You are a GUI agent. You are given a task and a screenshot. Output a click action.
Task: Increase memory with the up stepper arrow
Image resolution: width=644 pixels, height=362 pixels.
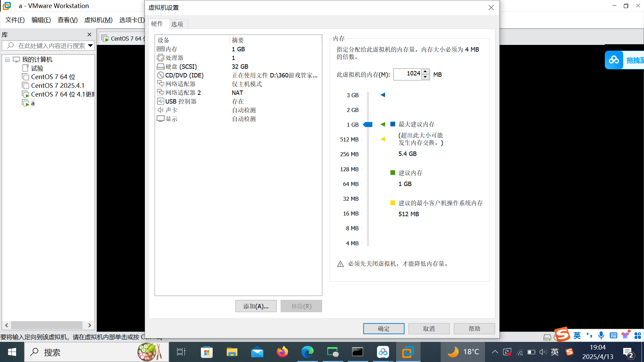tap(425, 71)
